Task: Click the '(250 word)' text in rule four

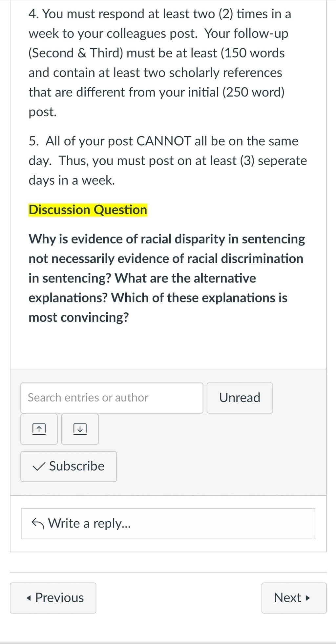Action: click(253, 92)
